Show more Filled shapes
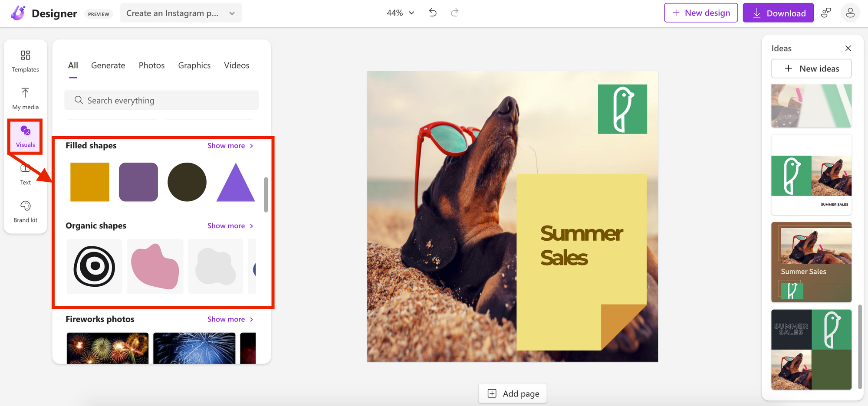Image resolution: width=868 pixels, height=406 pixels. coord(230,145)
